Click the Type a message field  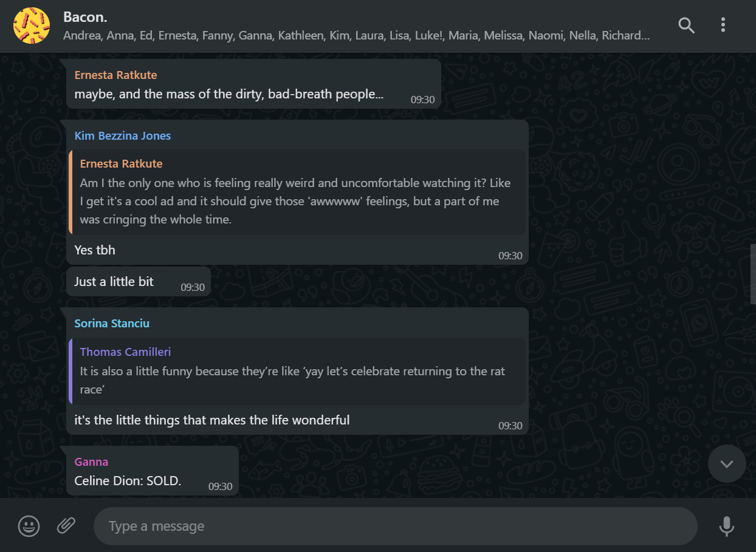395,526
